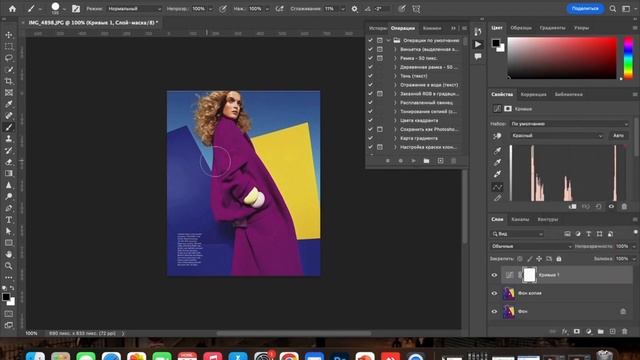The height and width of the screenshot is (360, 640).
Task: Play selected action in Actions panel
Action: pos(413,161)
